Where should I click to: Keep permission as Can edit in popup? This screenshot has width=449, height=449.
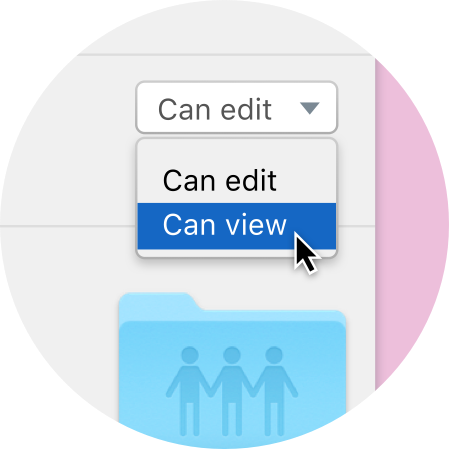pos(237,180)
